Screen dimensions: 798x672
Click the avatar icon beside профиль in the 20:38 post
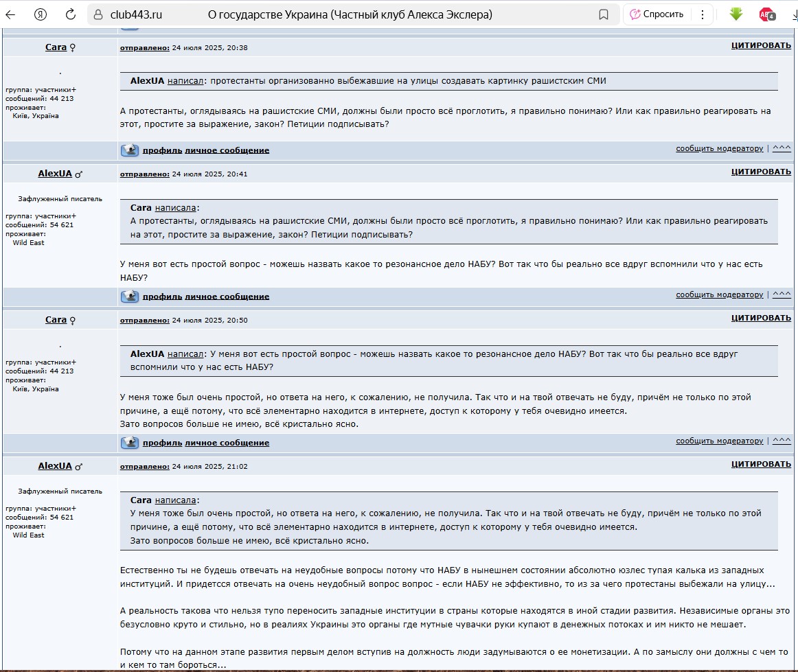click(130, 150)
